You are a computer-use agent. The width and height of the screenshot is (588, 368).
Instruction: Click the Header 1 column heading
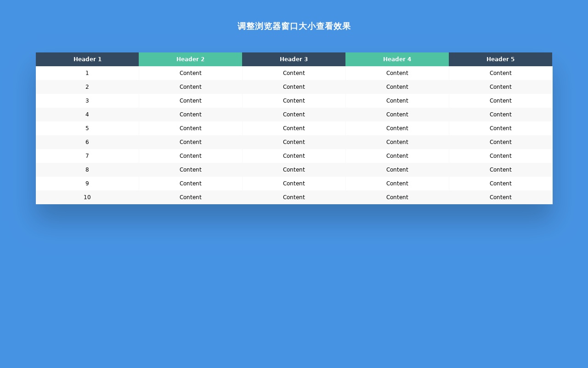click(x=87, y=59)
